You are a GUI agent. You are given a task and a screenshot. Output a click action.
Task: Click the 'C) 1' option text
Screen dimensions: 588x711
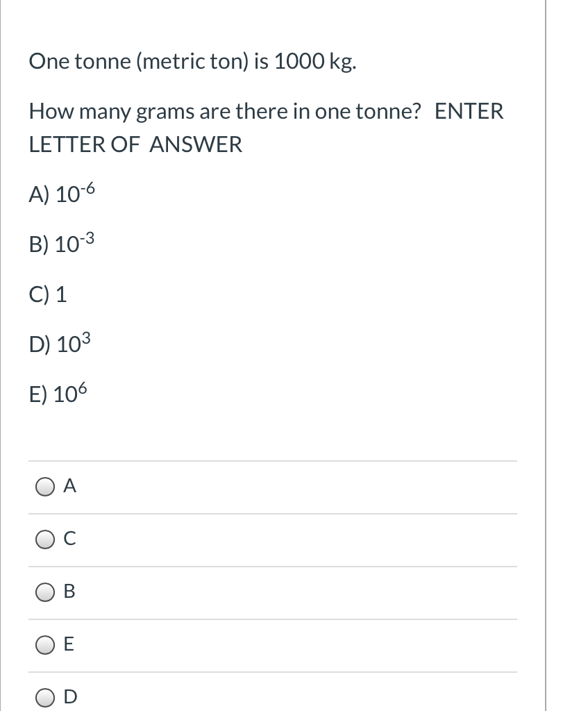point(48,294)
